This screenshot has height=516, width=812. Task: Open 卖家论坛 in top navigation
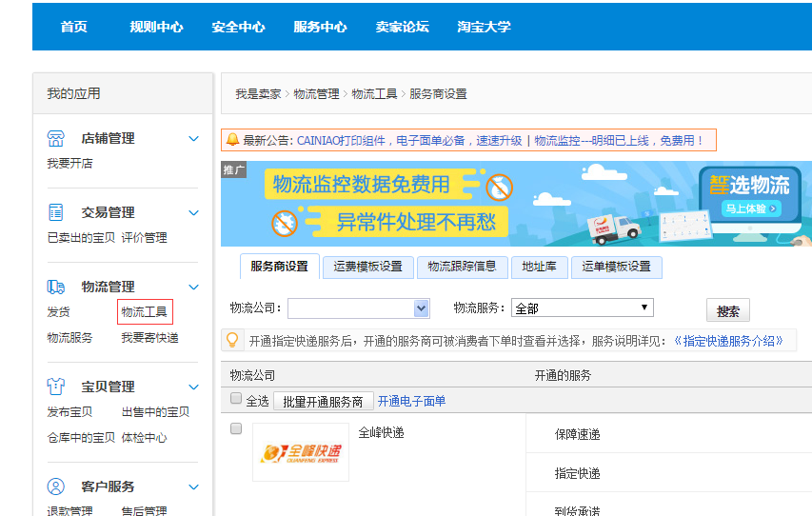pyautogui.click(x=403, y=27)
